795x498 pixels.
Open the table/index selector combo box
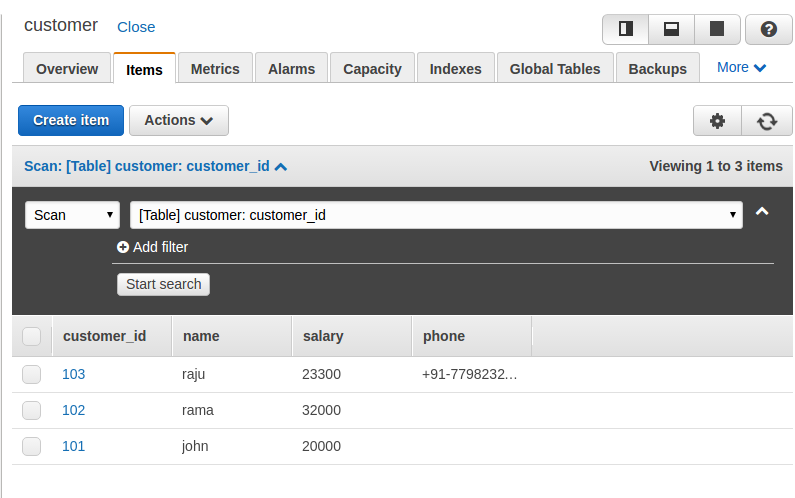436,215
